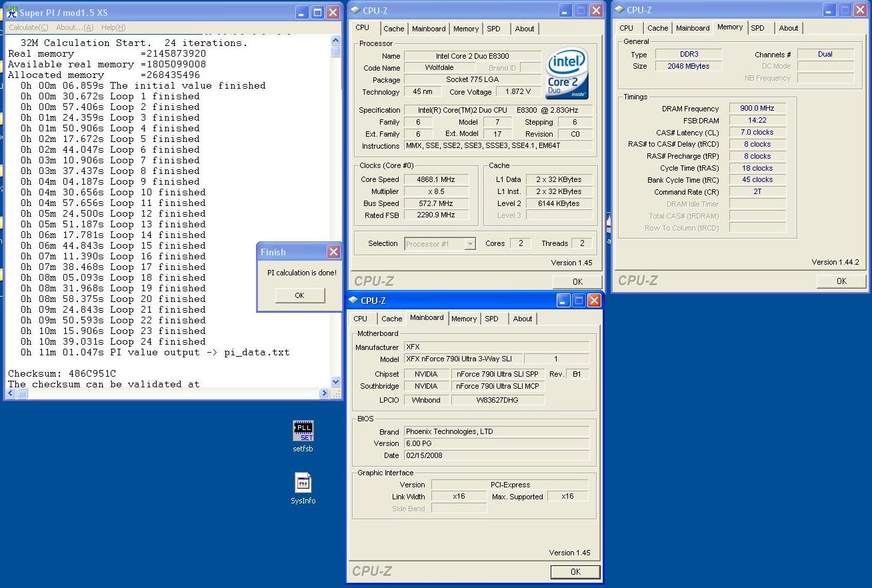
Task: Select SPD tab in Memory window
Action: 757,28
